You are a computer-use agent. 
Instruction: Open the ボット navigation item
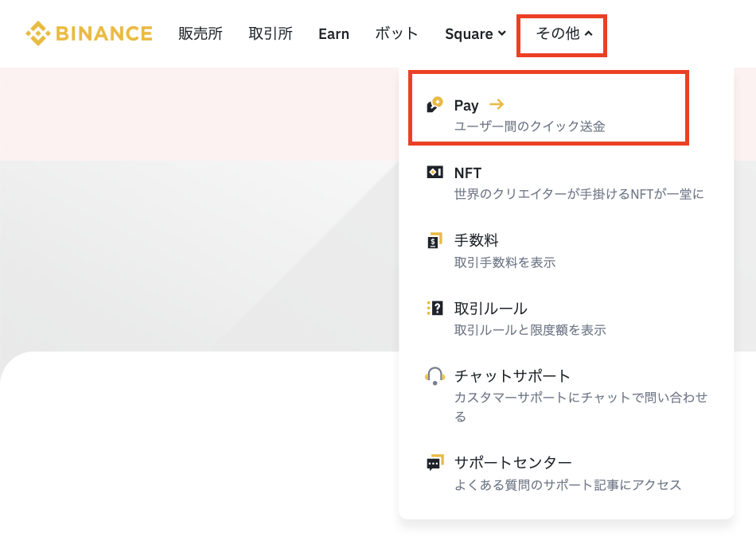tap(396, 33)
